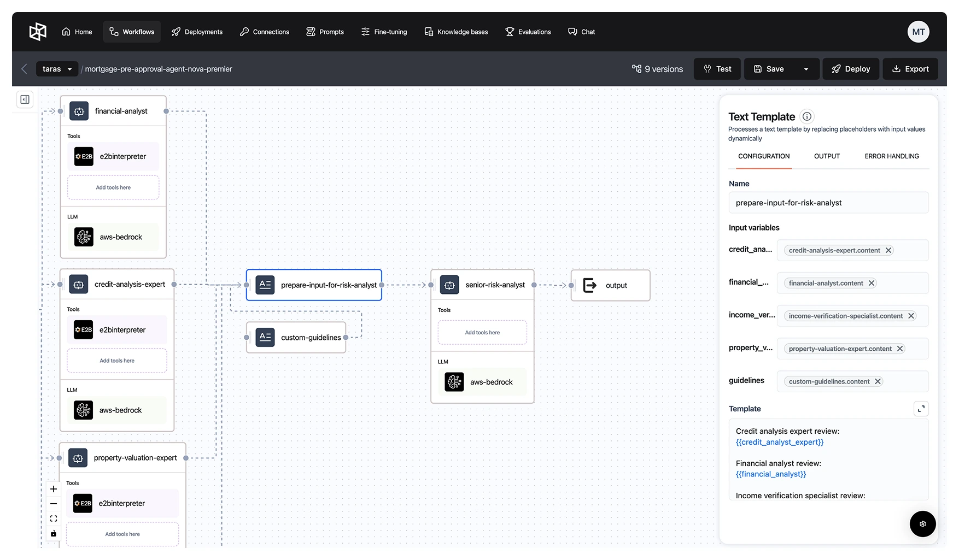
Task: Select the credit-analysis-expert agent icon
Action: [x=78, y=284]
